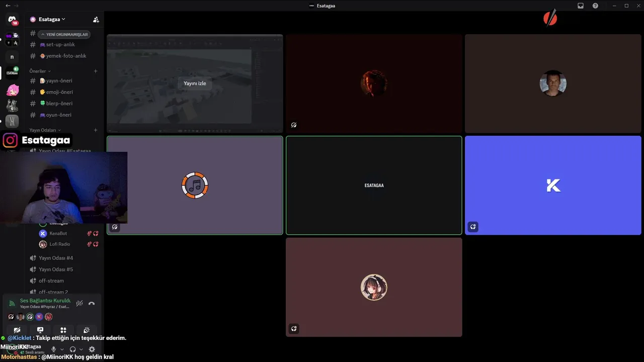This screenshot has width=644, height=362.
Task: Click voice connection signal strength icon
Action: [12, 304]
